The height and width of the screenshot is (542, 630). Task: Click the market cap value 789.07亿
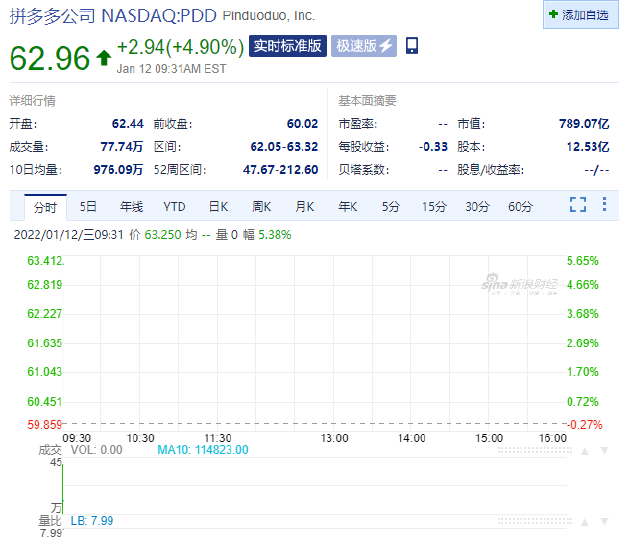tap(584, 124)
